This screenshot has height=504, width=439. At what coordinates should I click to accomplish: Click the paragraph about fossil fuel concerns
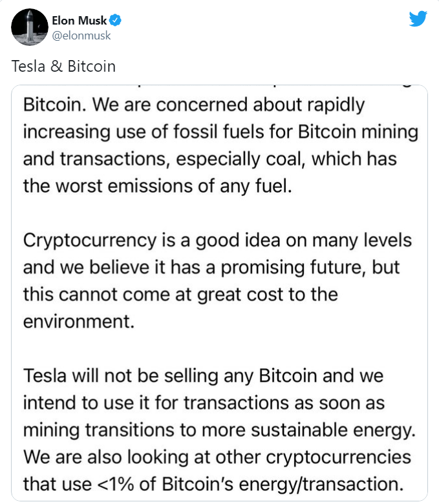tap(220, 145)
